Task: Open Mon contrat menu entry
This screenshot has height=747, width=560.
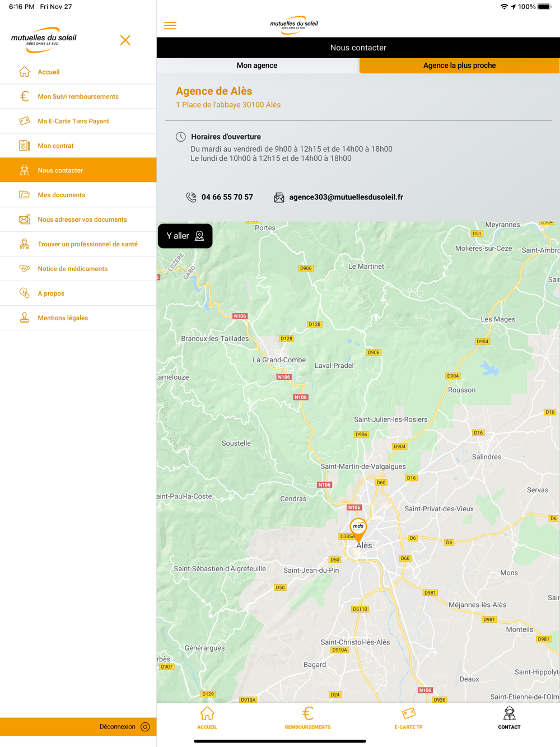Action: [x=78, y=146]
